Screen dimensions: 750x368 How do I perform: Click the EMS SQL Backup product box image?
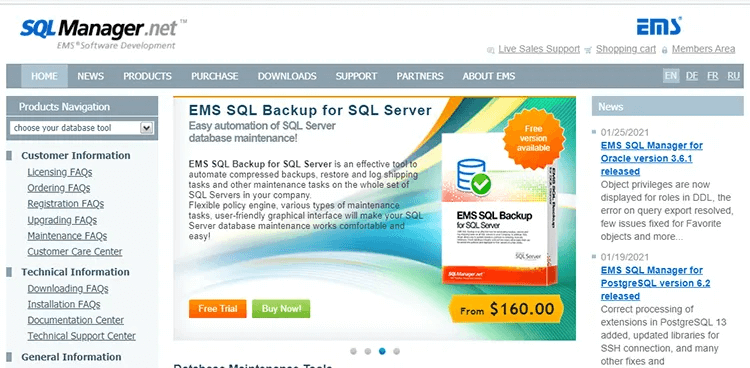coord(500,209)
